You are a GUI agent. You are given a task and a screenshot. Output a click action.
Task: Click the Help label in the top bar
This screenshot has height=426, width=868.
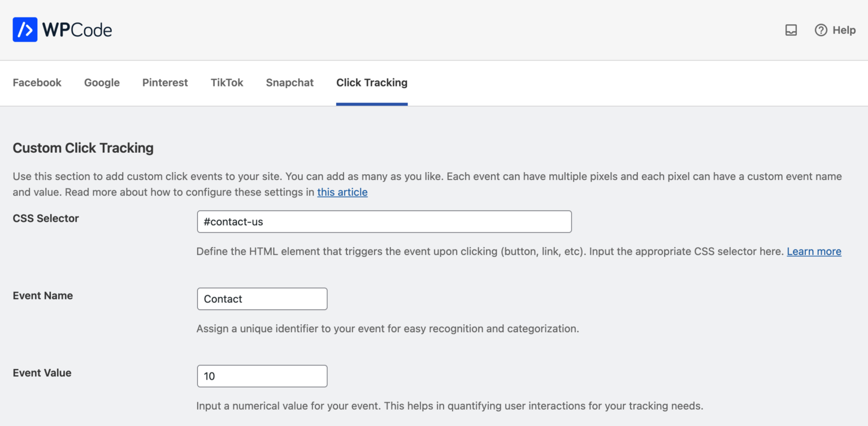[x=843, y=31]
